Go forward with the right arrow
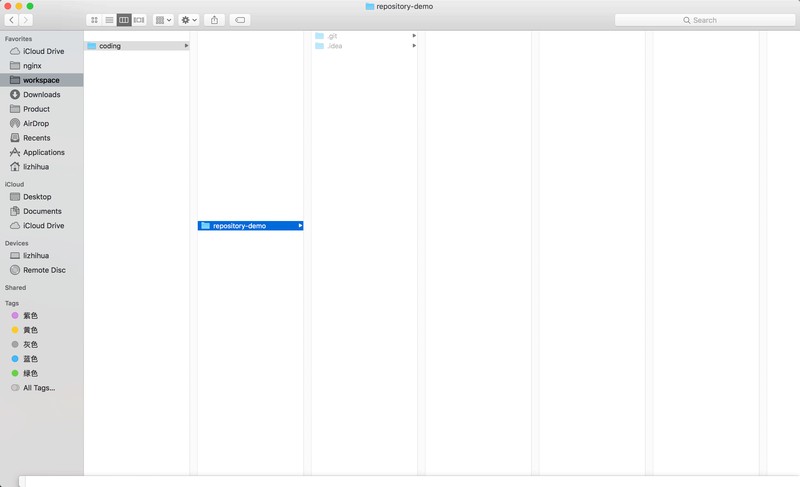The width and height of the screenshot is (800, 487). [26, 20]
